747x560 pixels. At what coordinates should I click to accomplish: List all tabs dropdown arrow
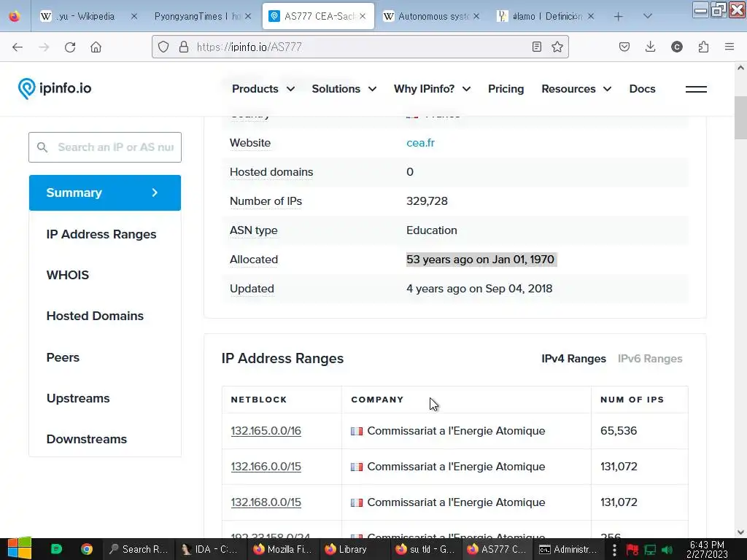[x=648, y=16]
